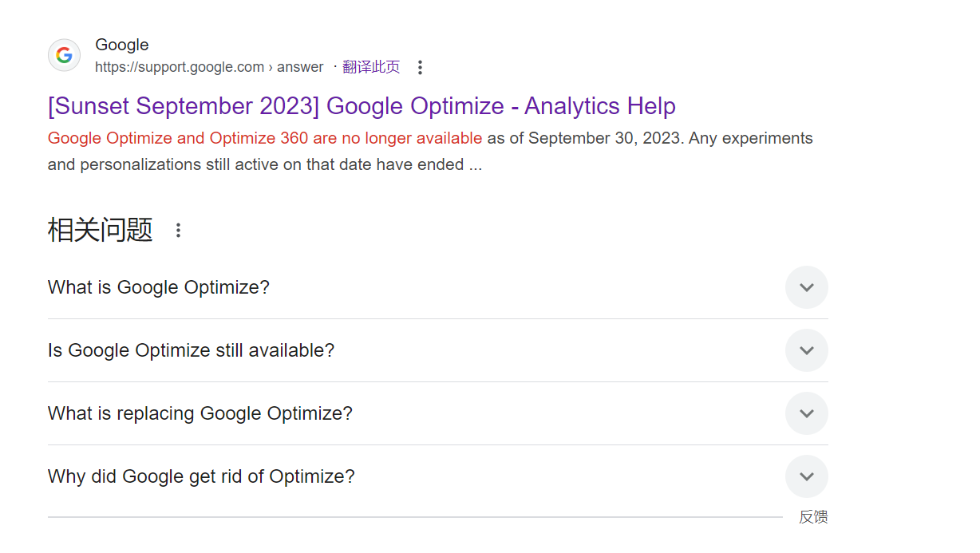Expand chevron beside "What is replacing Google Optimize?"
The image size is (980, 553).
pyautogui.click(x=806, y=413)
